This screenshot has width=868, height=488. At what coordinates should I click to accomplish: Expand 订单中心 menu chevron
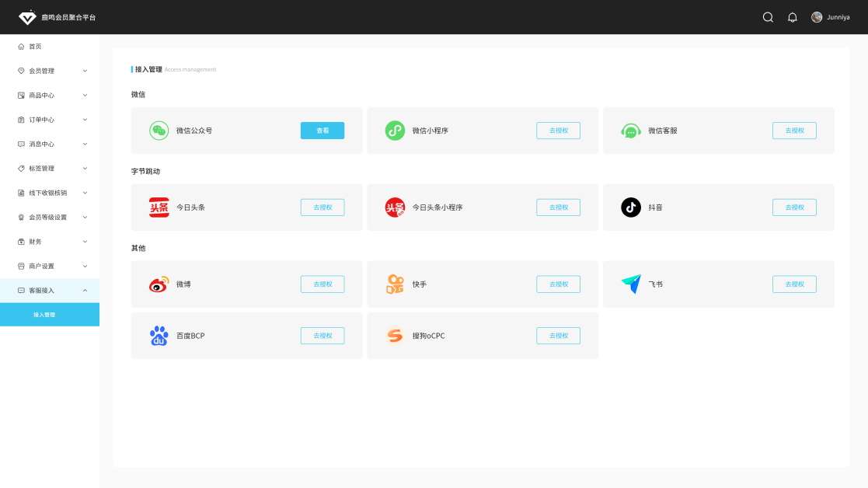[x=85, y=120]
